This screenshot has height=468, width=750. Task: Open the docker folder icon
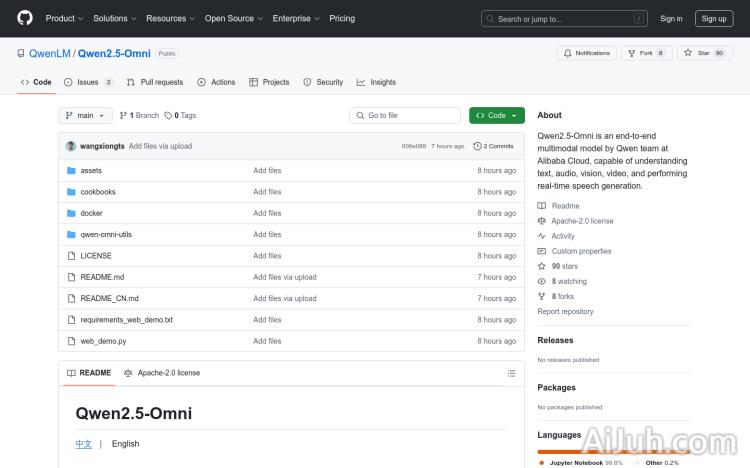(x=71, y=213)
